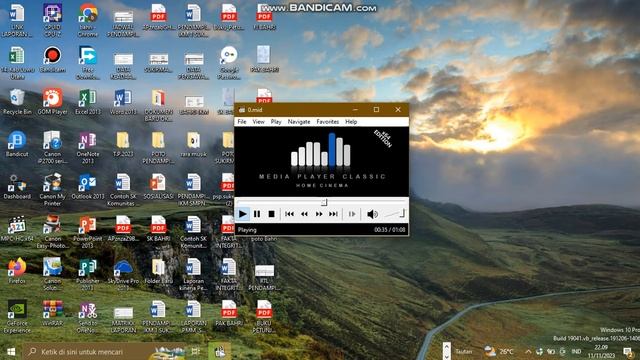Select the GOM Player desktop icon
The width and height of the screenshot is (640, 360).
click(52, 102)
